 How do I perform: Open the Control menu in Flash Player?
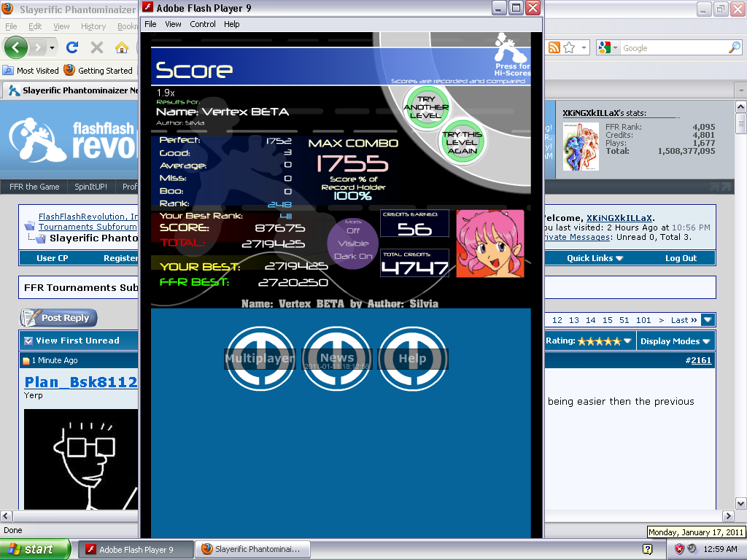pyautogui.click(x=203, y=24)
